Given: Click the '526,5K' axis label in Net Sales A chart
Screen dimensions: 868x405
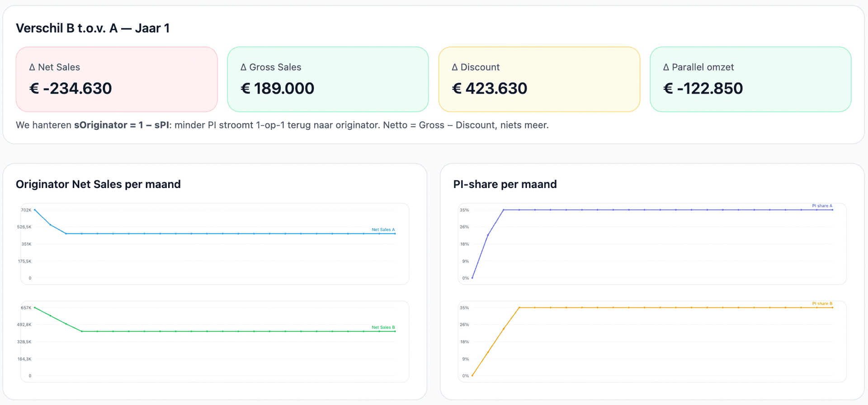Looking at the screenshot, I should point(24,227).
